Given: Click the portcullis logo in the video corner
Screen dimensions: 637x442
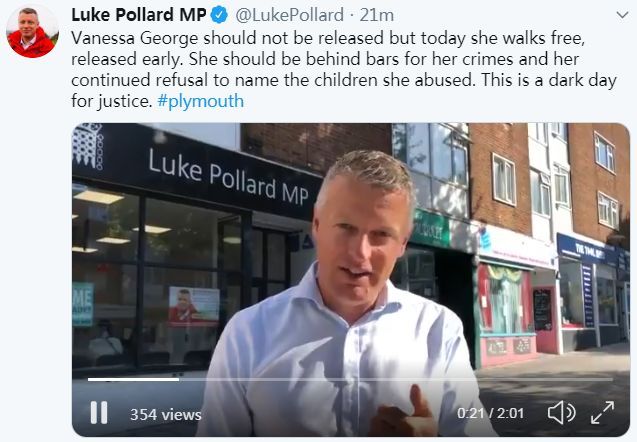Looking at the screenshot, I should point(87,147).
